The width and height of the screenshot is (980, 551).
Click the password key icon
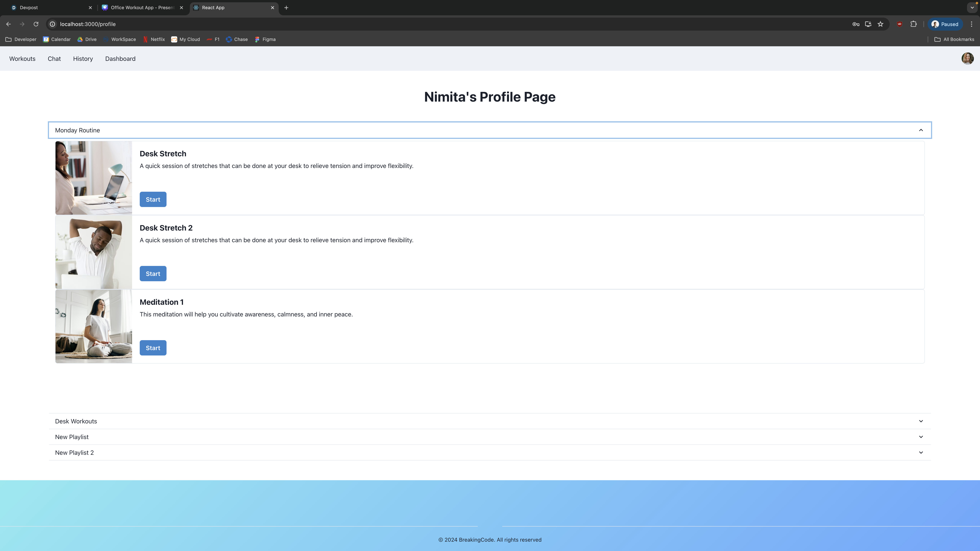[856, 24]
